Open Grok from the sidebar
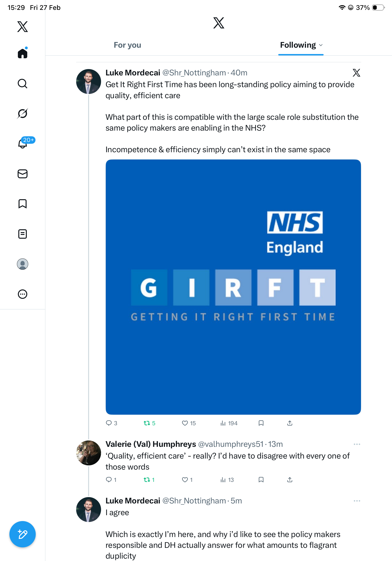Viewport: 392px width, 561px height. pos(23,114)
